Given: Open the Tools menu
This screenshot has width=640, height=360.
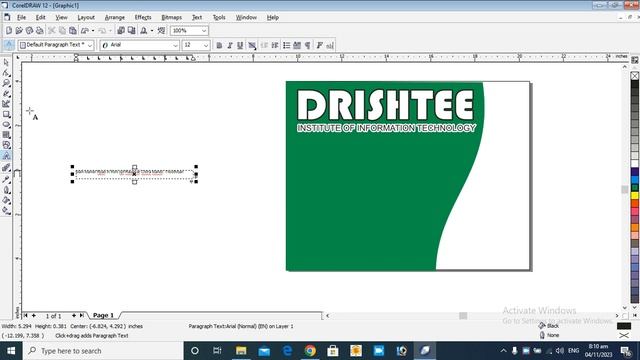Looking at the screenshot, I should point(219,18).
